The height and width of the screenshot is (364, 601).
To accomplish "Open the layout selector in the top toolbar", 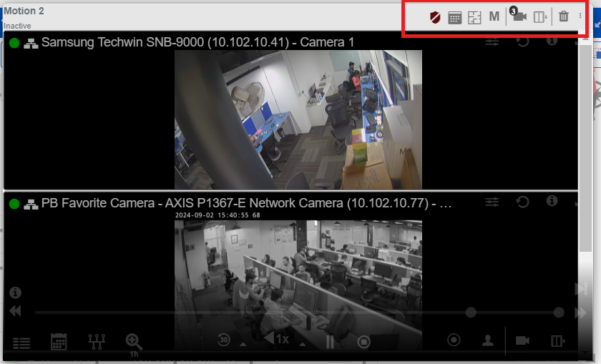I will [540, 17].
